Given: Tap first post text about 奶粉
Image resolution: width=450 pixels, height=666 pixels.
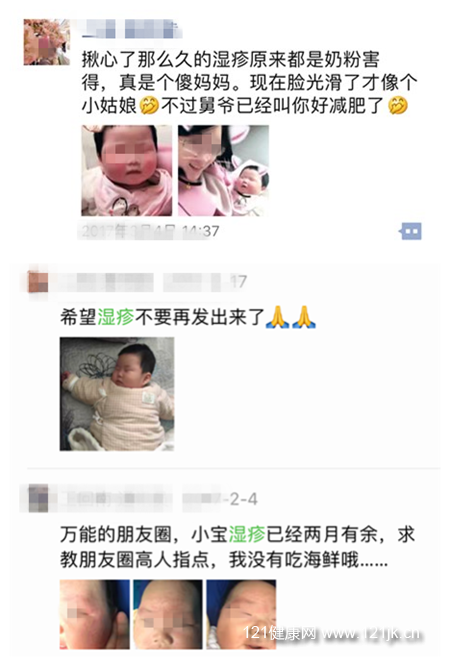Looking at the screenshot, I should pyautogui.click(x=249, y=83).
